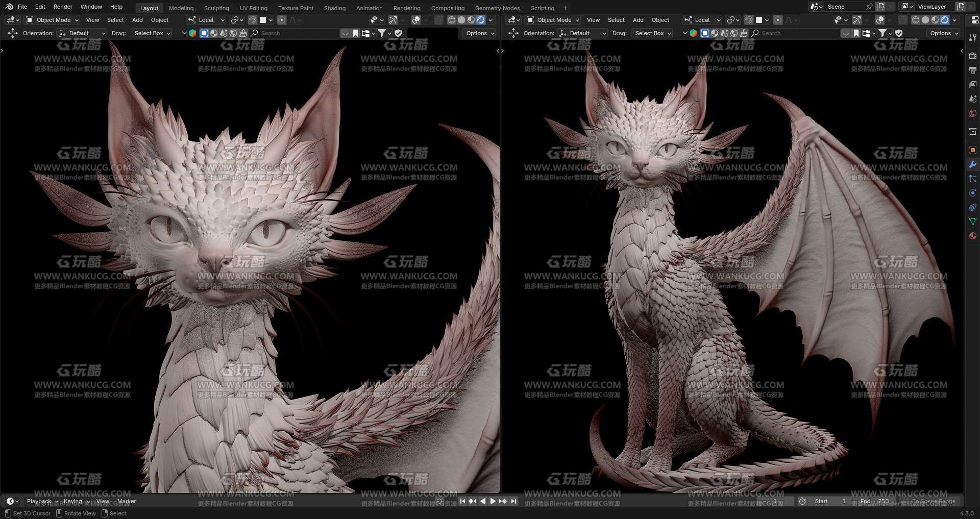Open Local transform orientation dropdown in left viewport
The image size is (980, 519).
point(206,20)
